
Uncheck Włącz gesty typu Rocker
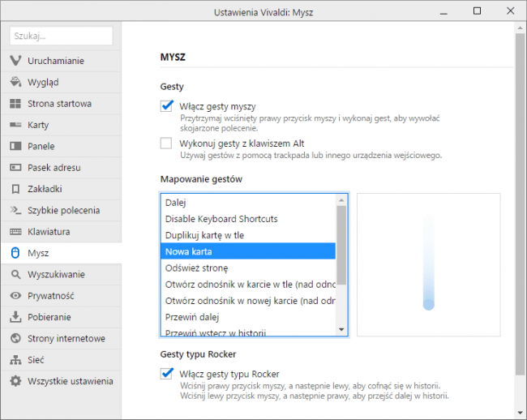click(166, 373)
